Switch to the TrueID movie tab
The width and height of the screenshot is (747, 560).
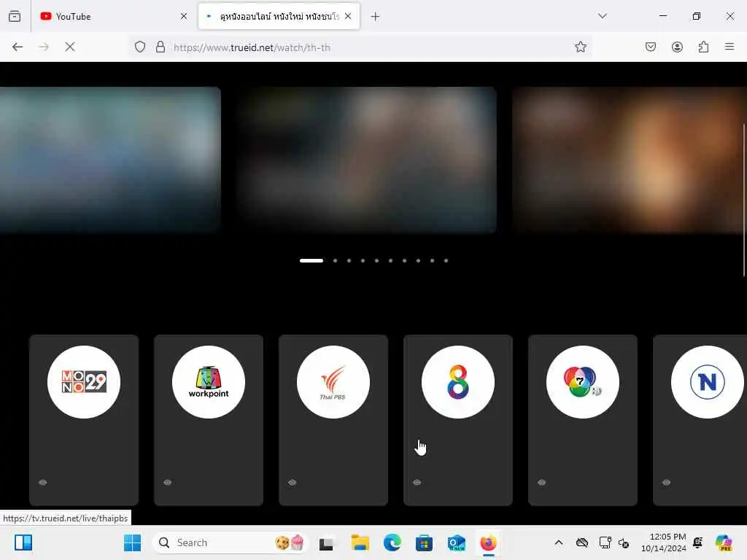(279, 16)
